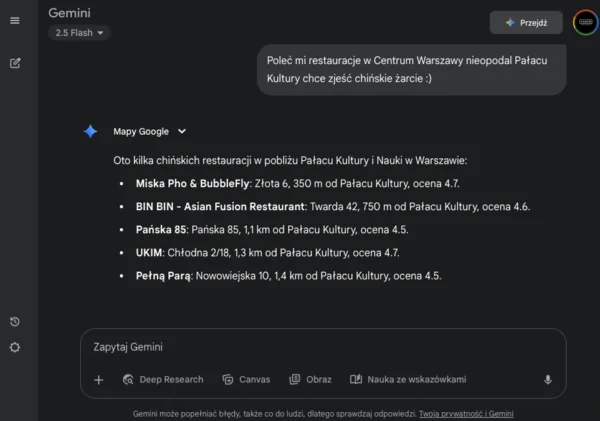Select the Obraz image option

click(310, 379)
